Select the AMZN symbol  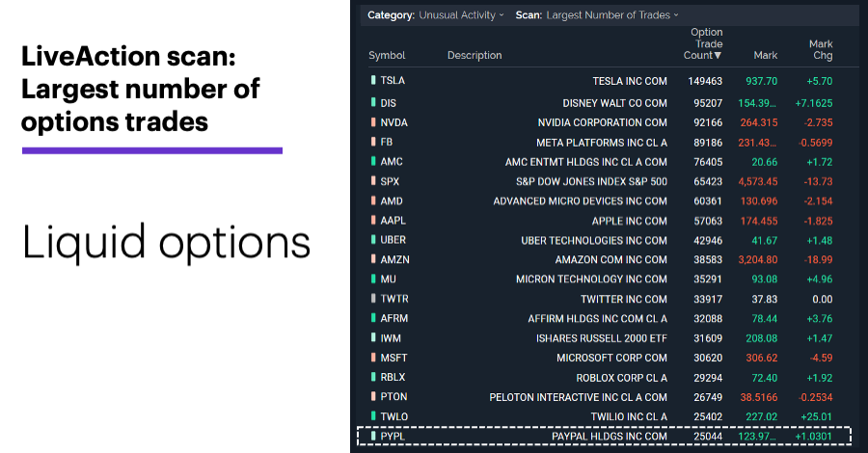(x=394, y=259)
